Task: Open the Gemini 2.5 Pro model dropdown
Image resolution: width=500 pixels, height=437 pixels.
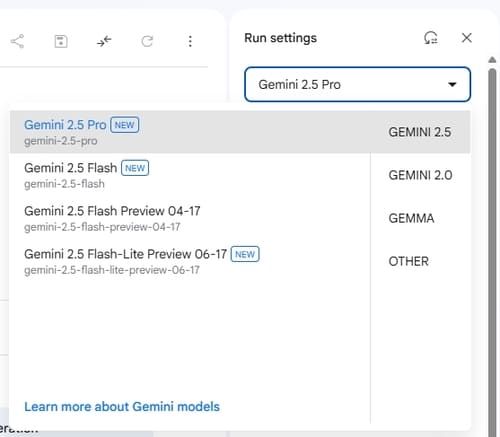Action: coord(357,84)
